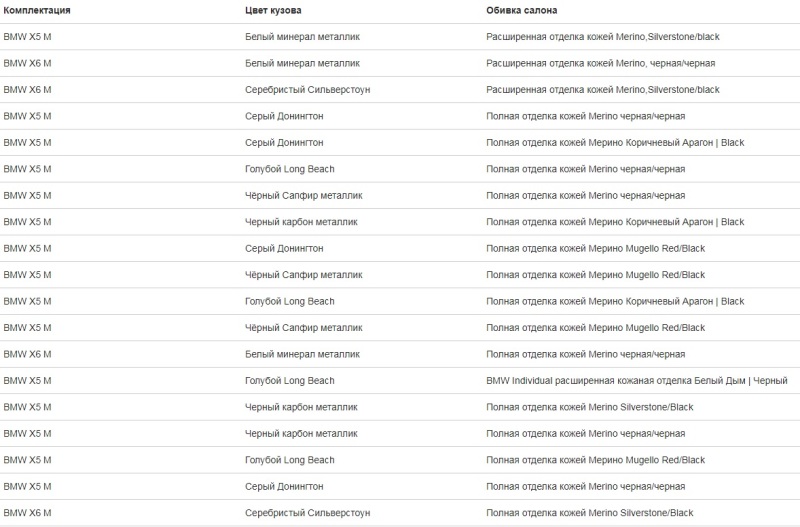Click the Комплектация column header
The width and height of the screenshot is (800, 527).
pos(37,10)
